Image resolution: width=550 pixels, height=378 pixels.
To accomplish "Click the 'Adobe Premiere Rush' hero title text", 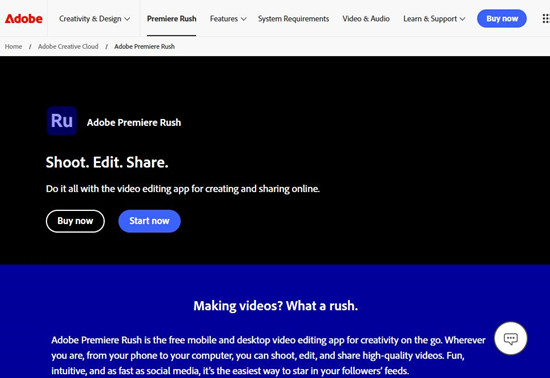I will [x=134, y=122].
